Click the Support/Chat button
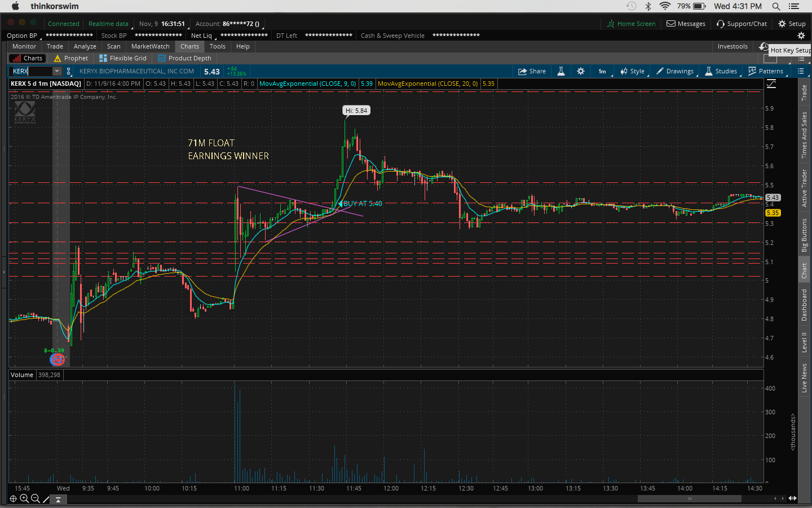 tap(742, 24)
